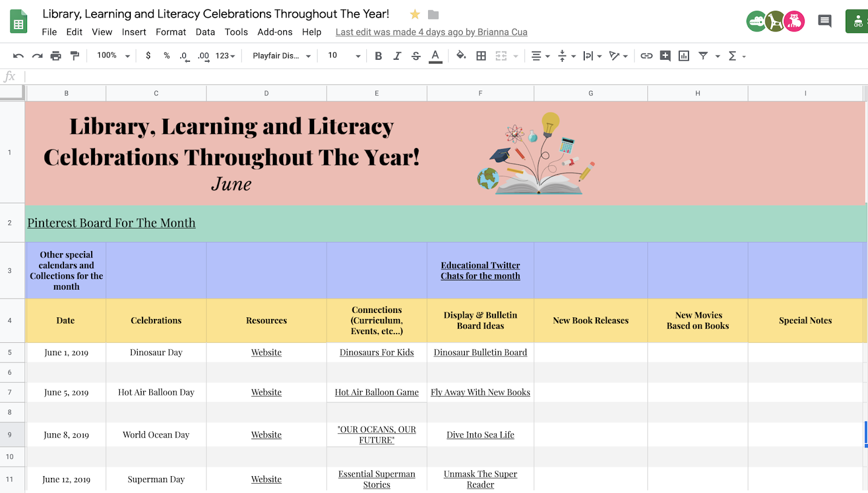This screenshot has width=868, height=493.
Task: Star the spreadsheet as favorite
Action: [x=415, y=15]
